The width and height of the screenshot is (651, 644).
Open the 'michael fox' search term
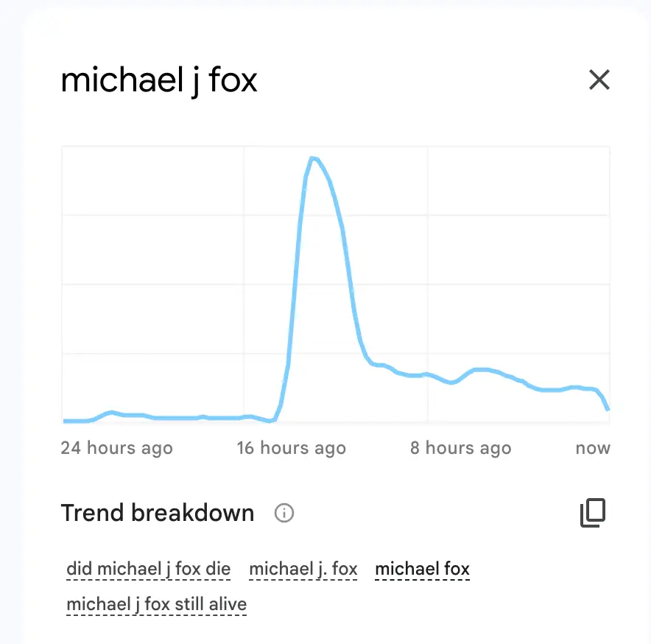coord(422,568)
